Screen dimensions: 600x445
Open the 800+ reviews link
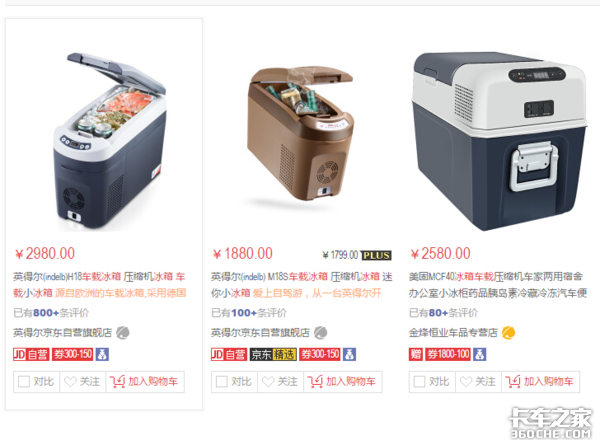point(51,313)
